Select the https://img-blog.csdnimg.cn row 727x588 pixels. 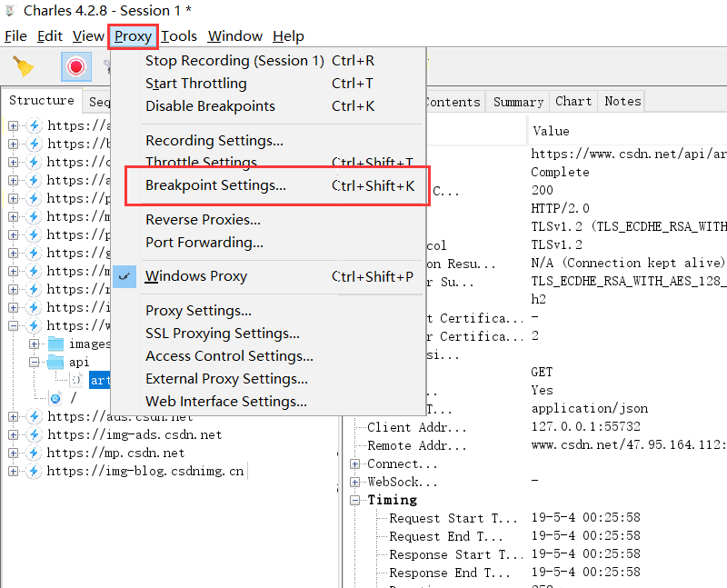[145, 471]
